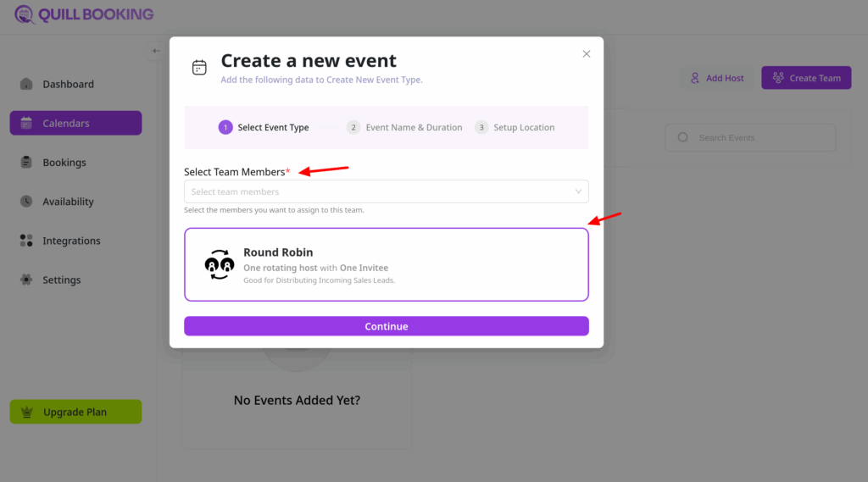Image resolution: width=868 pixels, height=482 pixels.
Task: Click the Round Robin rotating hosts icon
Action: click(220, 264)
